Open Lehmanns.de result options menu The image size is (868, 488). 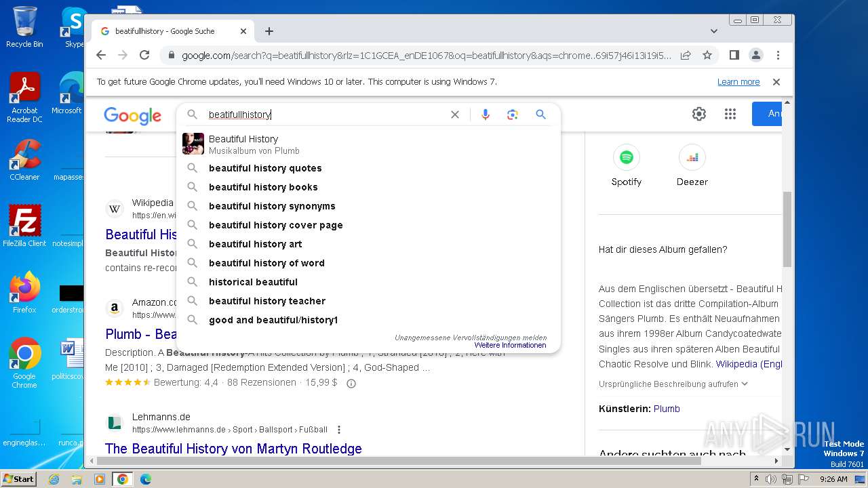coord(339,430)
